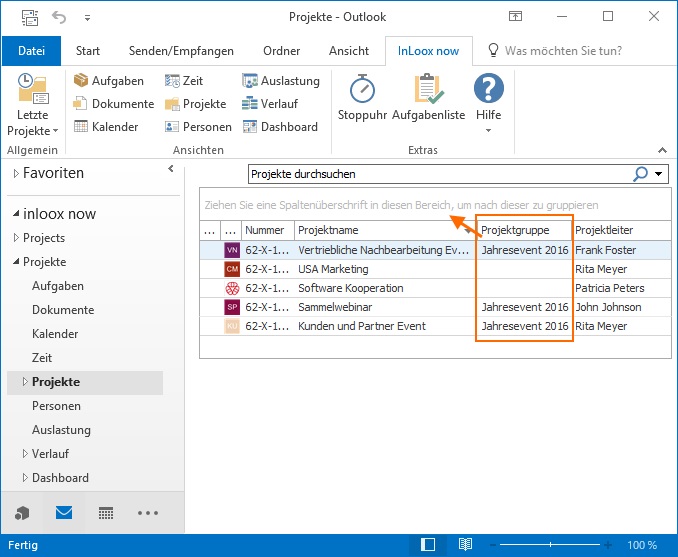Open the search scope dropdown arrow

659,174
